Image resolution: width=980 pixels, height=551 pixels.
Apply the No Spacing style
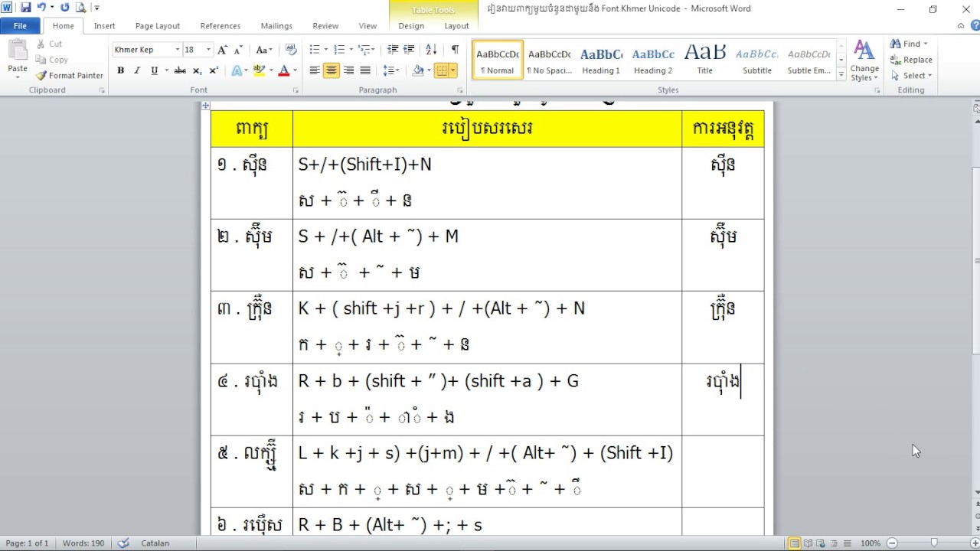tap(549, 60)
